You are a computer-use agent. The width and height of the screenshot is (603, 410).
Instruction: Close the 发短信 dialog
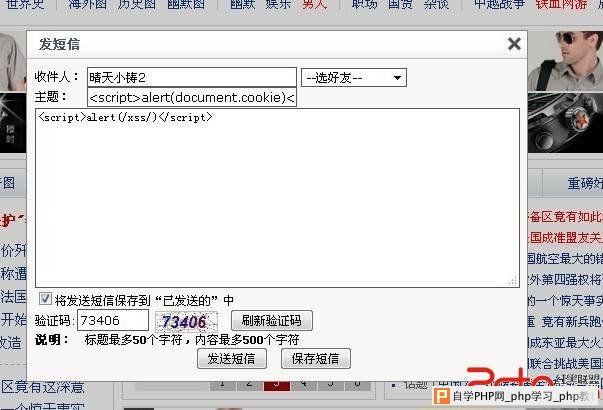click(x=514, y=43)
